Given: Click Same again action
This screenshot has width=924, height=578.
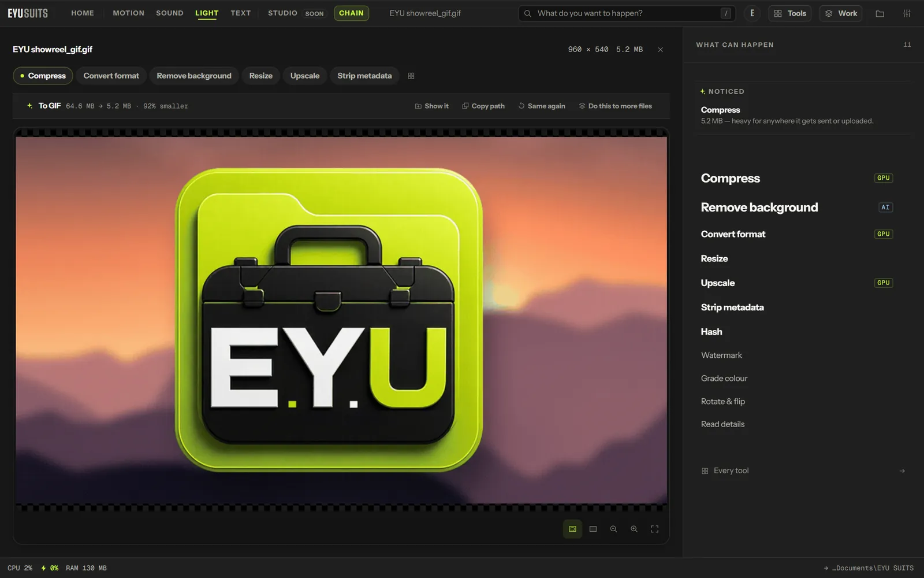Looking at the screenshot, I should point(542,106).
